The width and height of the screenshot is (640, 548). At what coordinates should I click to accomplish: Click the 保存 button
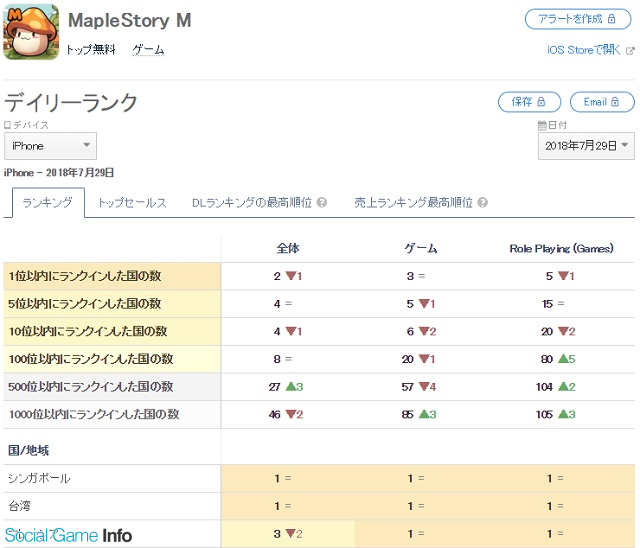coord(529,102)
